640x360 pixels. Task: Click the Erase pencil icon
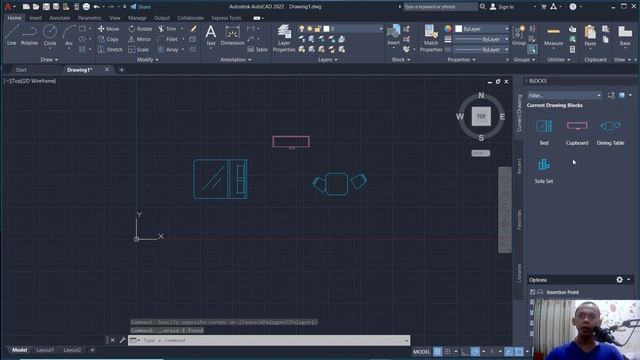[193, 29]
